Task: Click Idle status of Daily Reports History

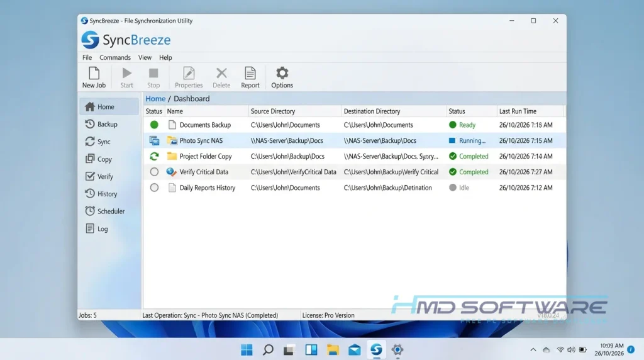Action: click(459, 188)
